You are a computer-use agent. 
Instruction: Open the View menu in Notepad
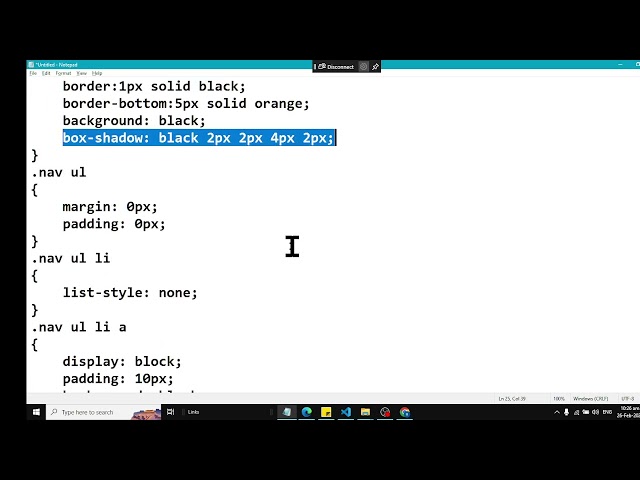click(82, 73)
